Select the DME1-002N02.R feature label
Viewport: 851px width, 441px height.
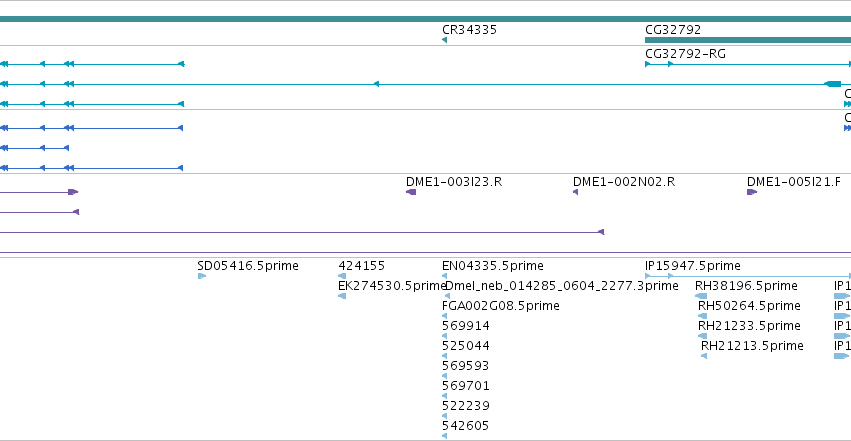click(x=624, y=182)
